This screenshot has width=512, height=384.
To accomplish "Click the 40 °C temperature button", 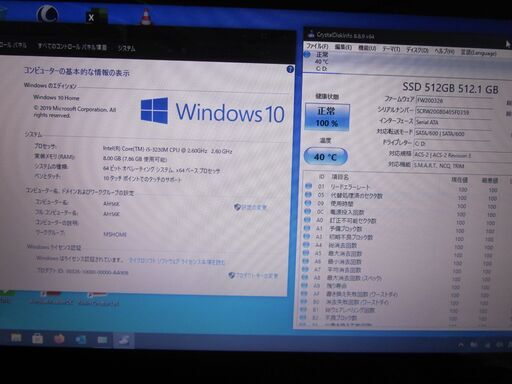I will 325,156.
